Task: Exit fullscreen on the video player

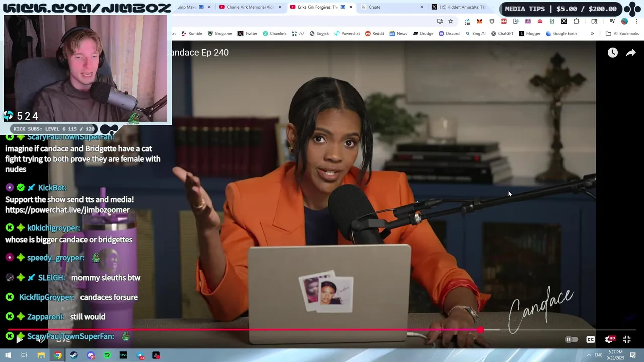Action: point(627,339)
